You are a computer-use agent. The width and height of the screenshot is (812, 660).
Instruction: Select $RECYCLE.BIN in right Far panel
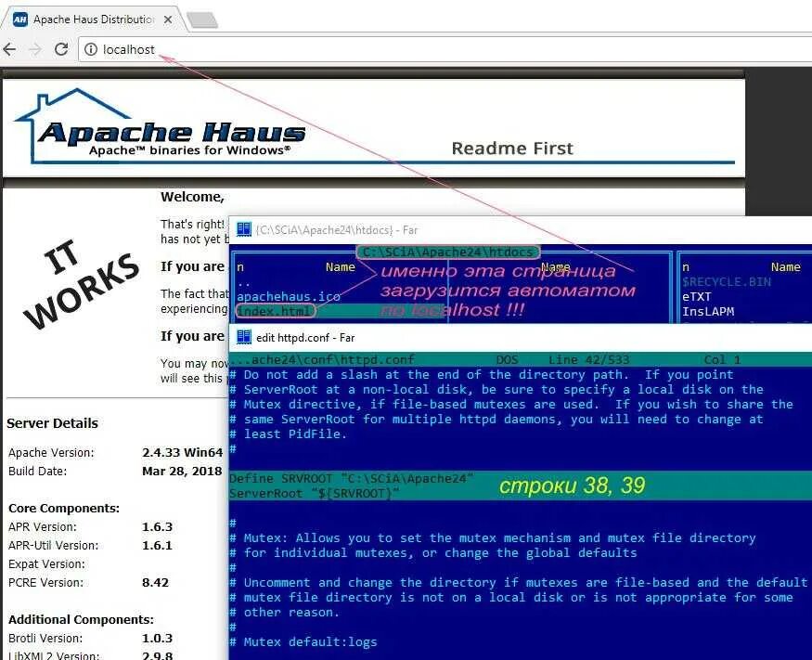coord(726,282)
